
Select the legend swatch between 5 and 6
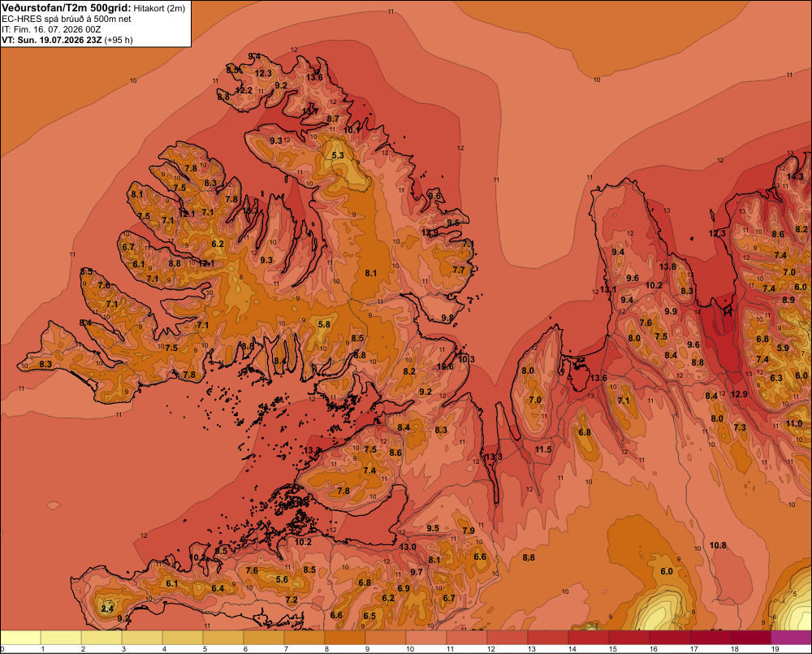point(223,638)
